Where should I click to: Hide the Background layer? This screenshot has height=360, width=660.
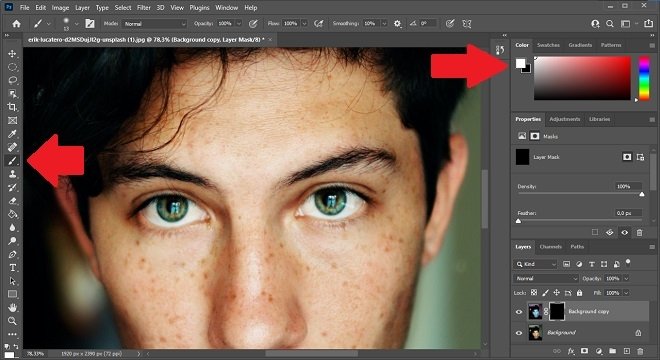(519, 333)
